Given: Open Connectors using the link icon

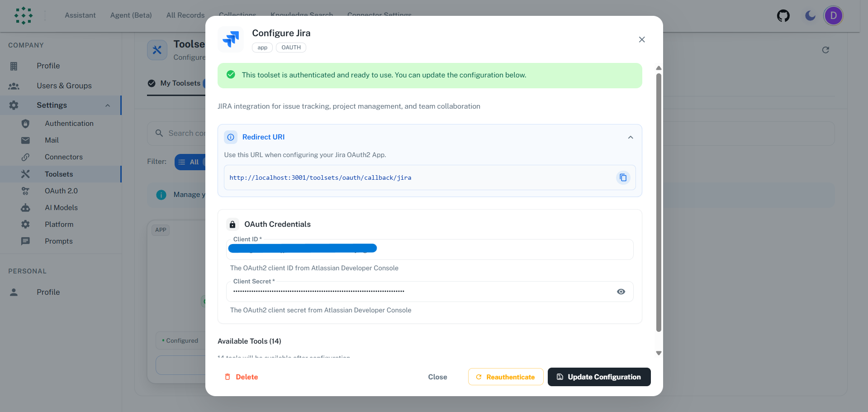Looking at the screenshot, I should (26, 157).
